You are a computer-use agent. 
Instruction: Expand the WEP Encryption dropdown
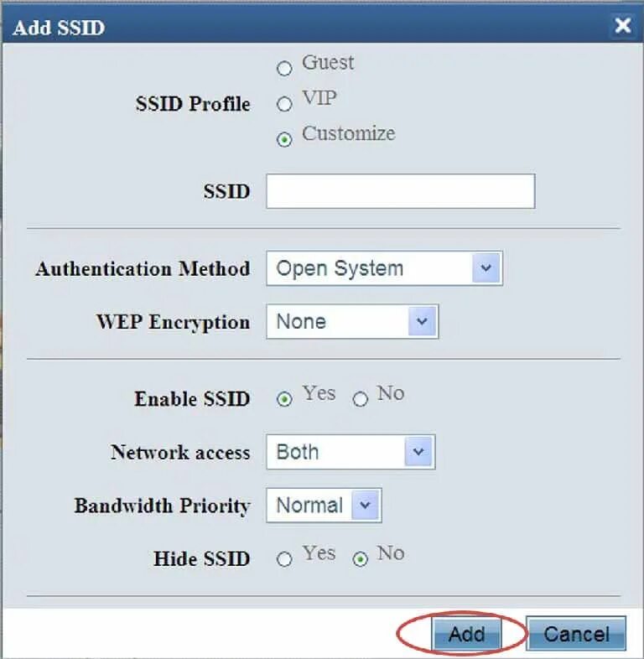coord(352,322)
